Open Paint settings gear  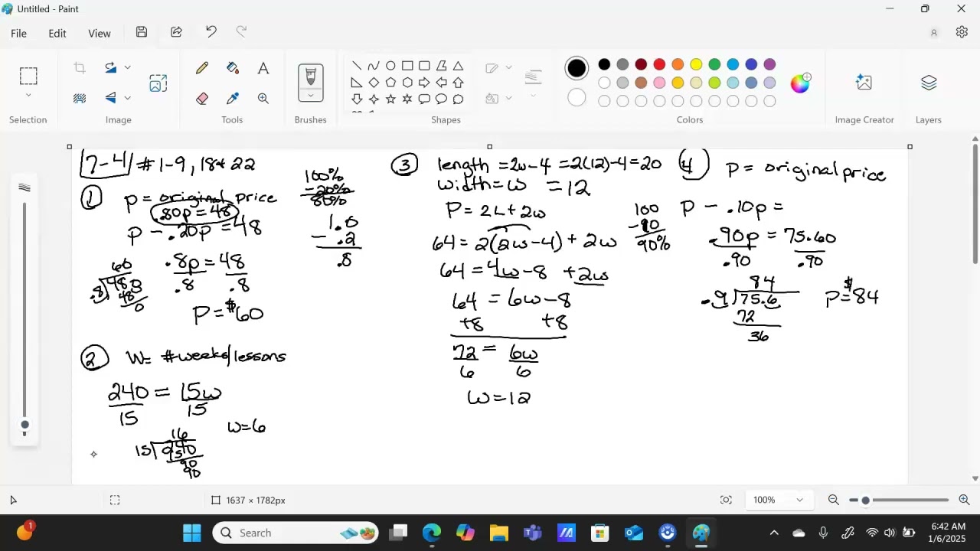[x=962, y=32]
